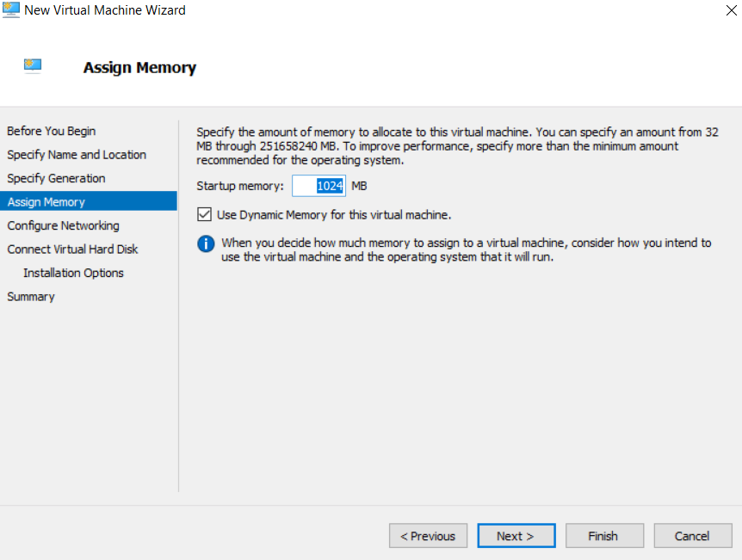Jump to Configure Networking step
The height and width of the screenshot is (560, 742).
coord(64,225)
